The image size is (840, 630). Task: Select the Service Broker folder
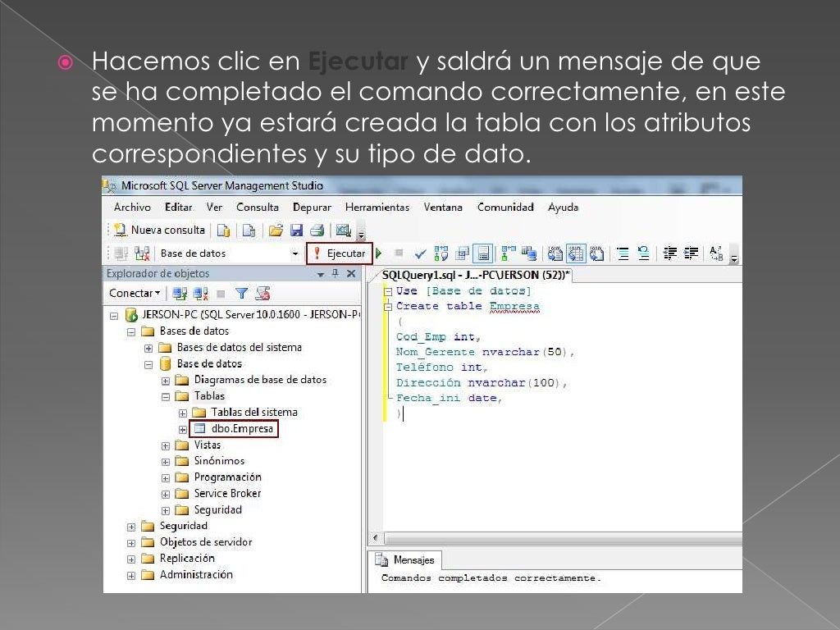coord(227,493)
